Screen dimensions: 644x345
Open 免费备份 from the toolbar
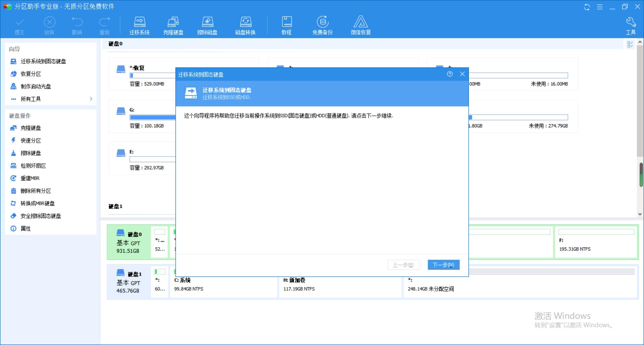click(x=322, y=25)
